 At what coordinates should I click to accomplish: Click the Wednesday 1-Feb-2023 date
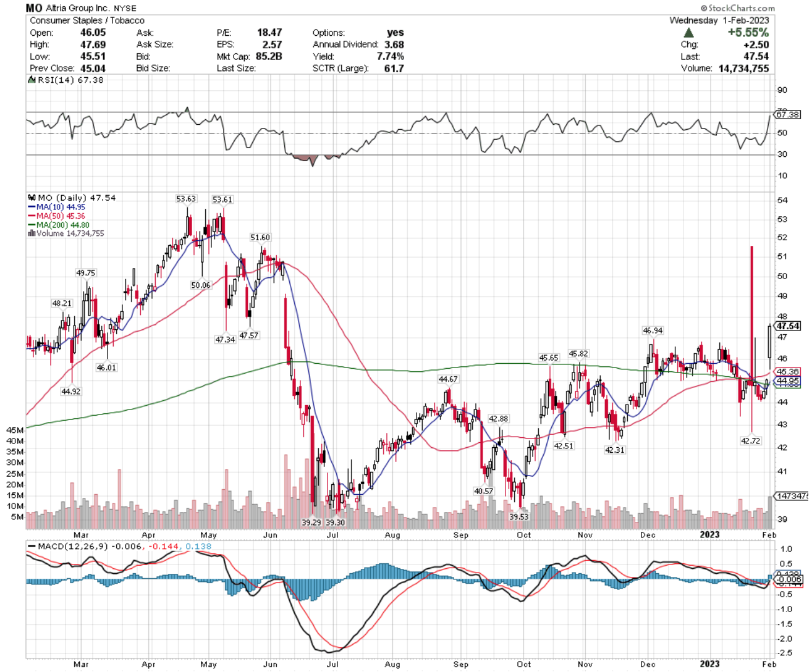[719, 20]
